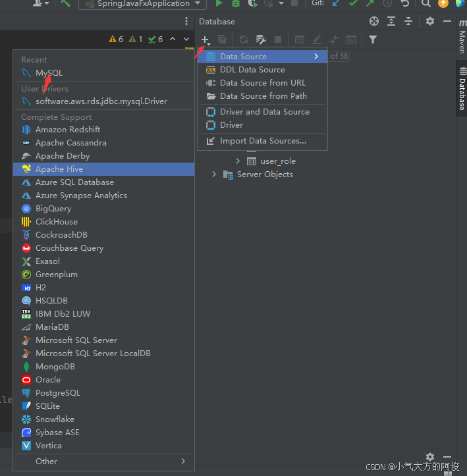Open the Database side tab
This screenshot has height=476, width=467.
[462, 89]
